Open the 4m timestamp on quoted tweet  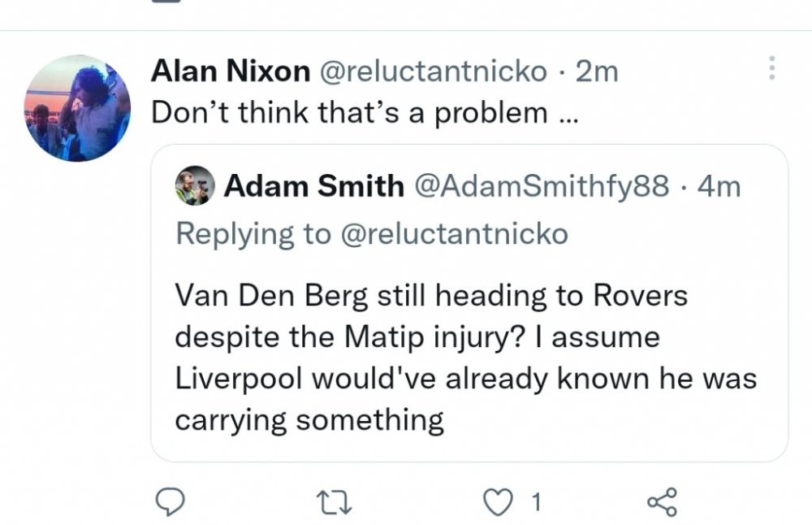point(719,187)
